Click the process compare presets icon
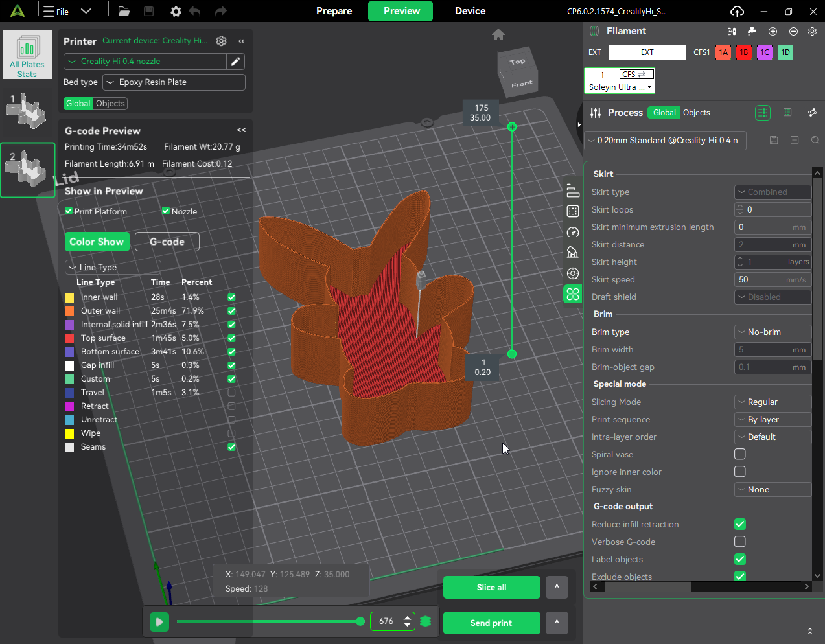The image size is (825, 644). tap(812, 113)
